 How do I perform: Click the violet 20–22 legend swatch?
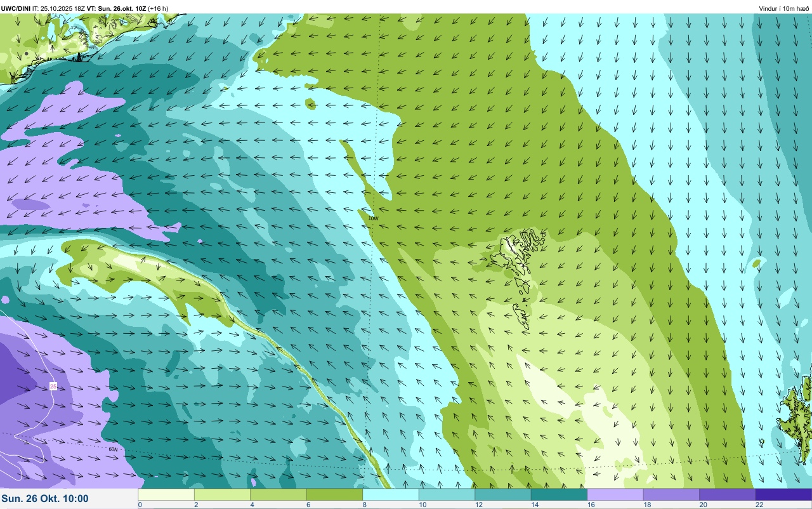(x=728, y=494)
